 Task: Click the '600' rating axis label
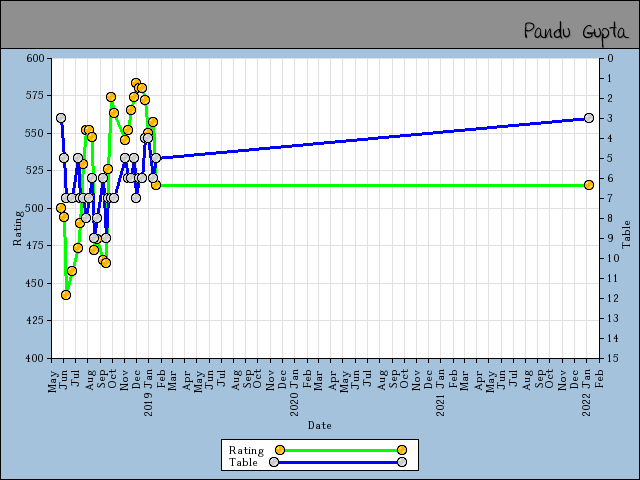(35, 58)
